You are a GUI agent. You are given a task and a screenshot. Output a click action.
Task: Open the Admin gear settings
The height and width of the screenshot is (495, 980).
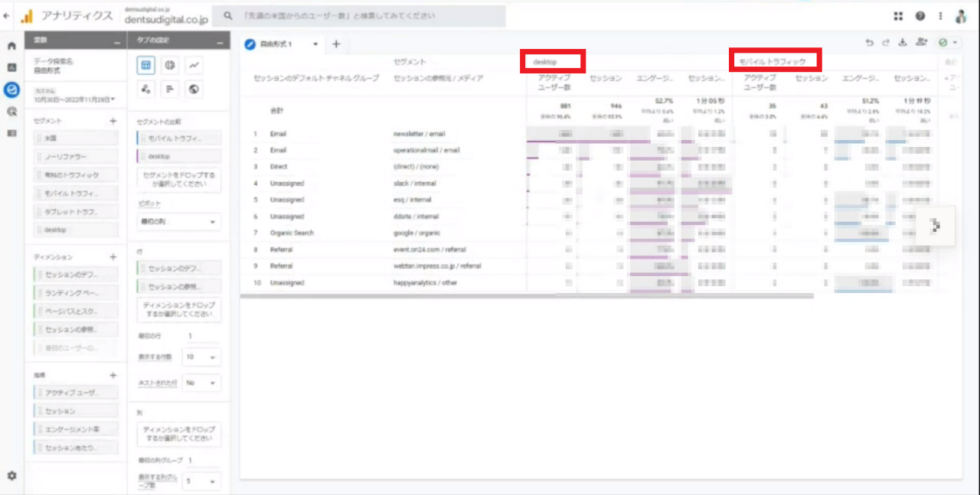(11, 476)
